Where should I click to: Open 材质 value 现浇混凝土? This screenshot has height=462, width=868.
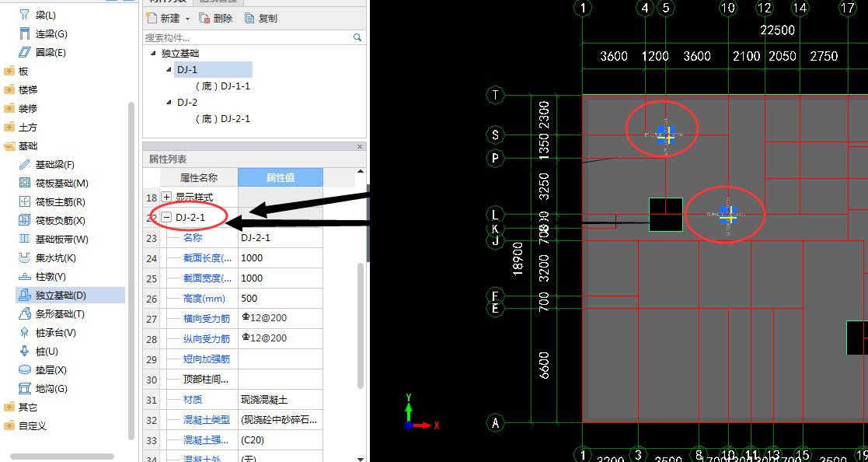(281, 400)
